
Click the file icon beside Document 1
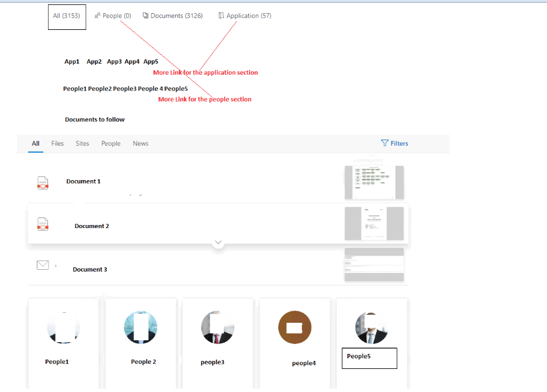(42, 183)
